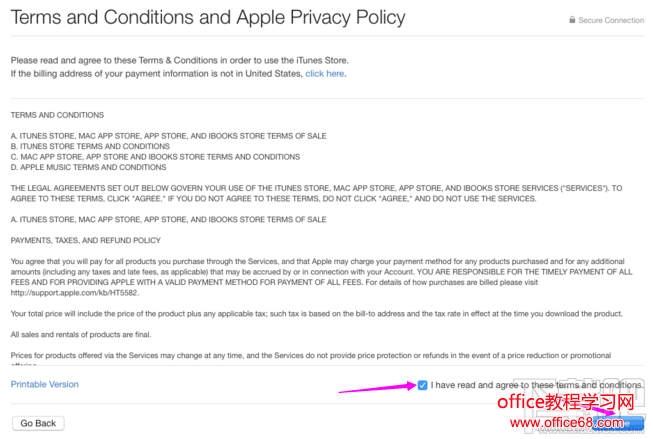Screen dimensions: 653x439
Task: Tick the agree to terms checkbox
Action: [424, 385]
